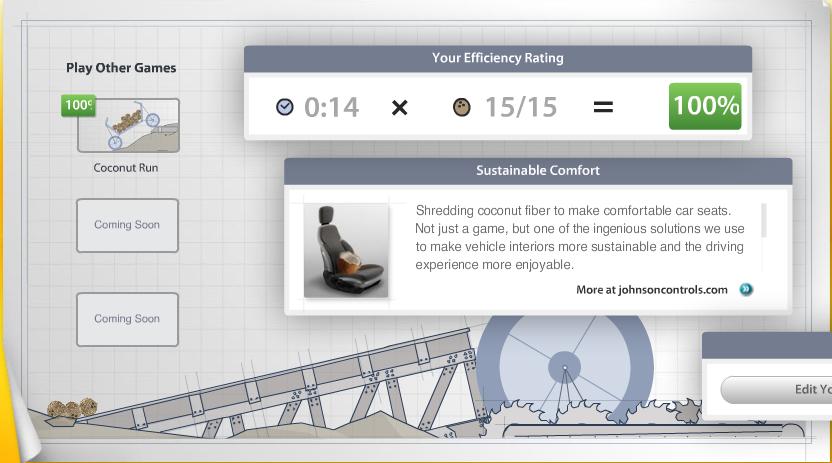Click the green 100¢ badge on Coconut Run
This screenshot has width=832, height=463.
pos(78,105)
